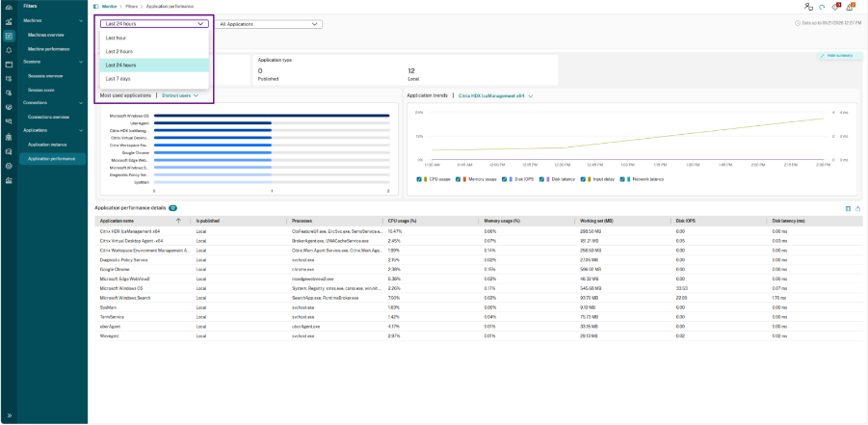Image resolution: width=868 pixels, height=425 pixels.
Task: Click the Working set (MB) column header
Action: 596,221
